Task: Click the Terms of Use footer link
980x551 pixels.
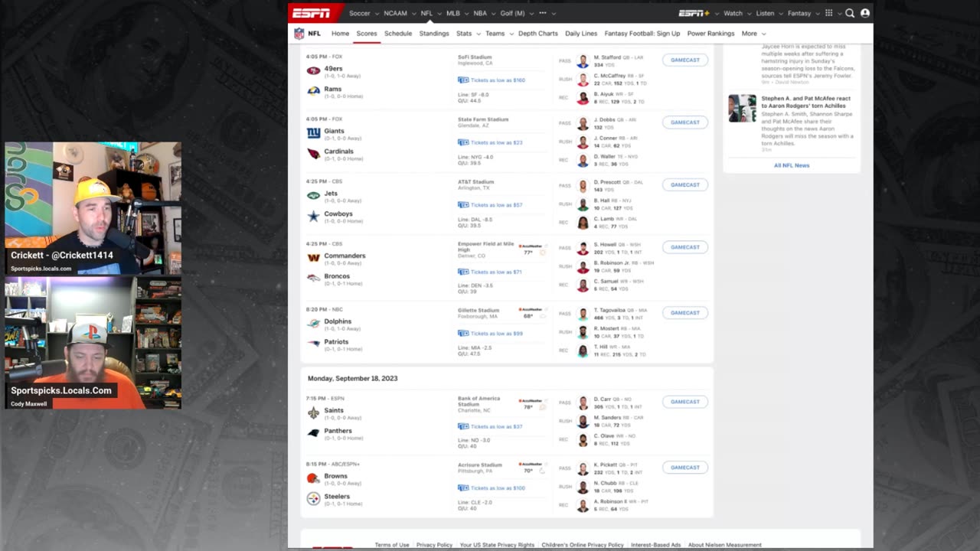Action: (392, 545)
